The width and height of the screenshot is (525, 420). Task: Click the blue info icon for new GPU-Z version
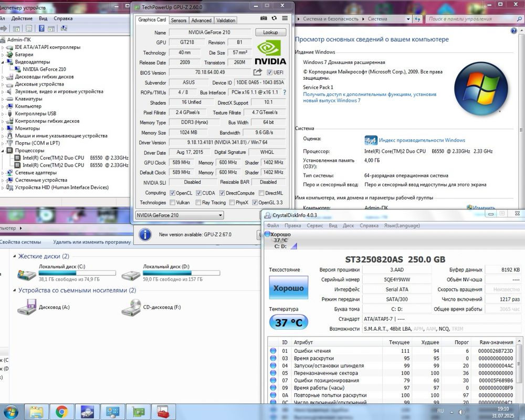coord(145,235)
